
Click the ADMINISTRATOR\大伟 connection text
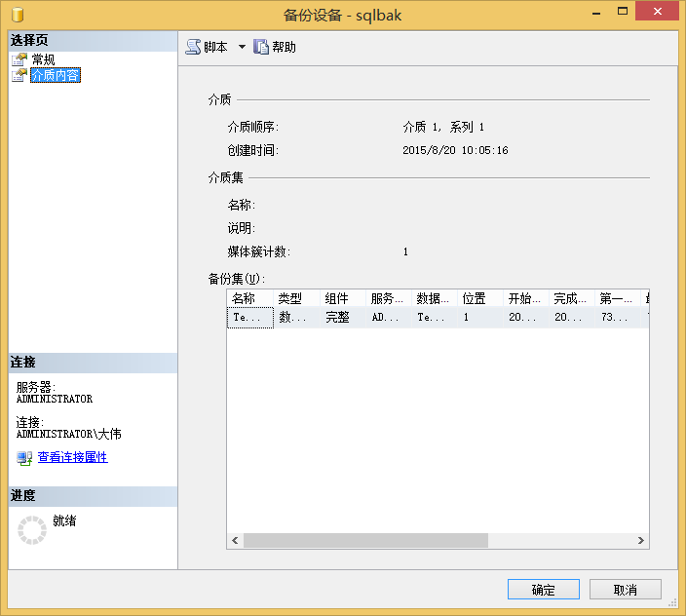click(x=68, y=434)
